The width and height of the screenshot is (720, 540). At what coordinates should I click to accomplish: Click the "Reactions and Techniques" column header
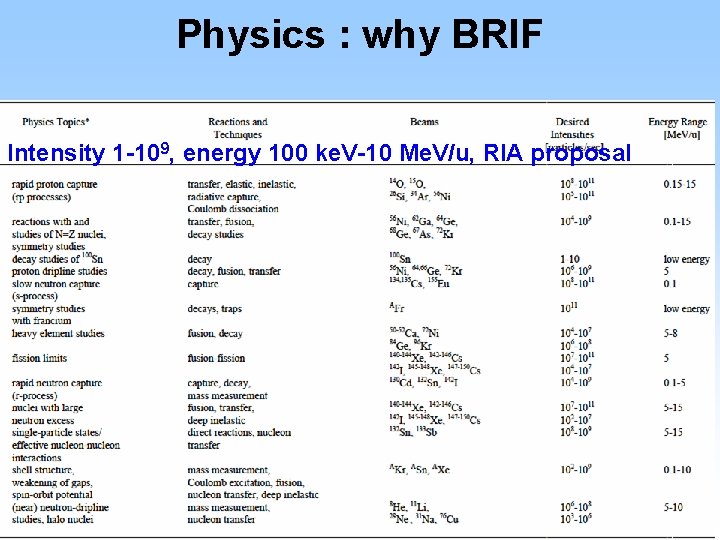[x=238, y=128]
